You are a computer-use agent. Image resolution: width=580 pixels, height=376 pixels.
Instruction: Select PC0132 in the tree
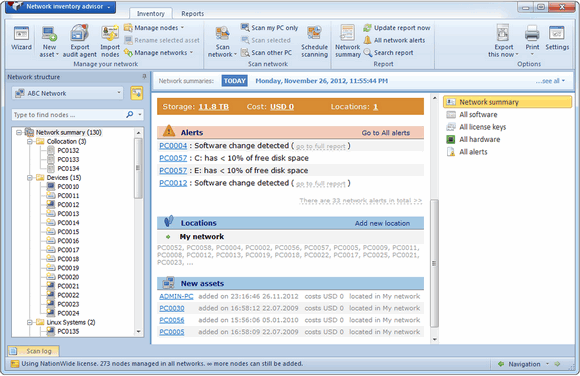click(x=68, y=150)
